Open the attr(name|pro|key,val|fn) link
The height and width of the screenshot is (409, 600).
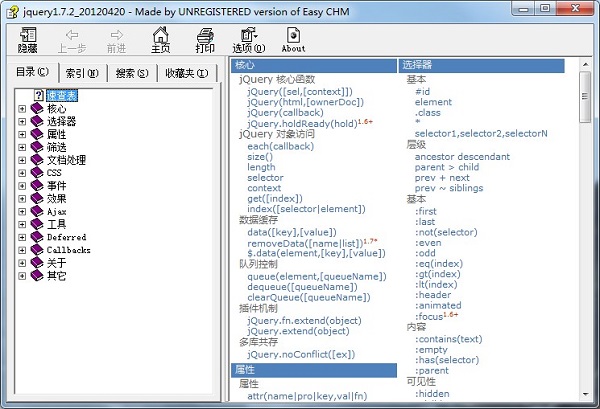(307, 396)
